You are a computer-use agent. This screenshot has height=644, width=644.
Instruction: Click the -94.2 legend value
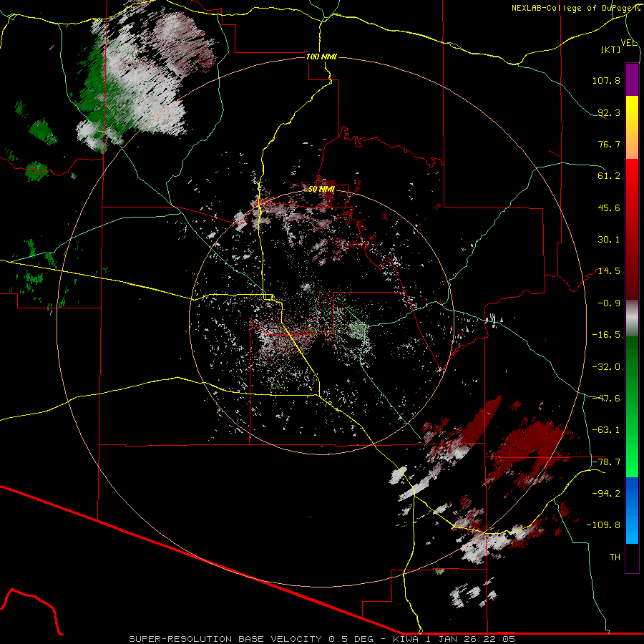(606, 494)
